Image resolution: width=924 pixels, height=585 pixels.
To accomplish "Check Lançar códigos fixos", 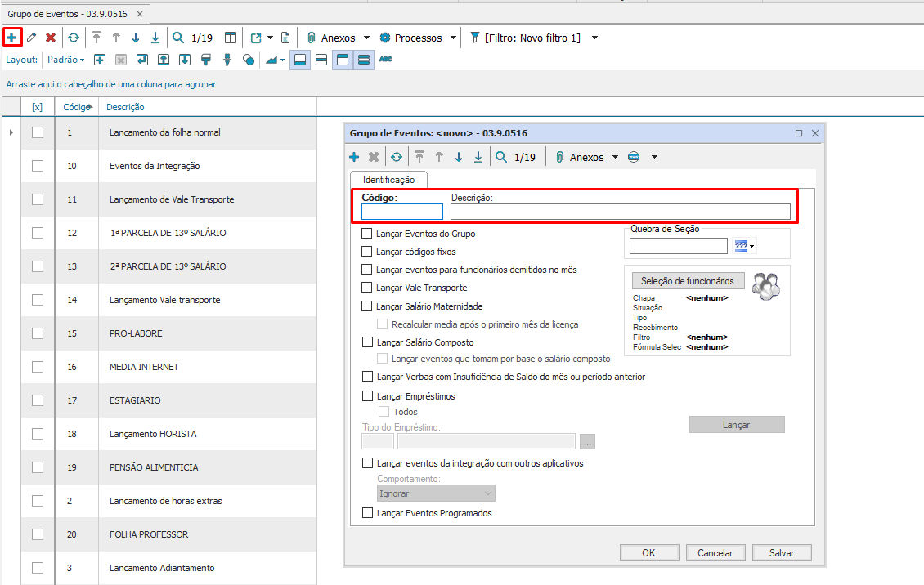I will [x=366, y=252].
